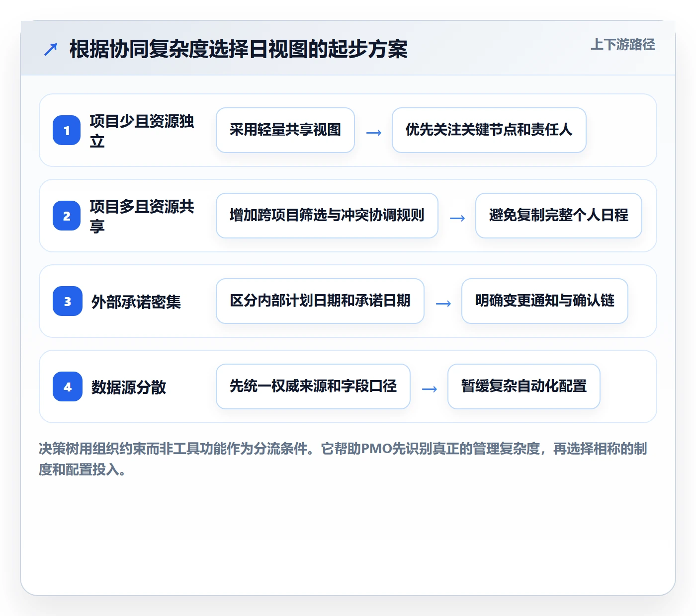Click the title 根据协同复杂度选择日视图的起步方案

tap(239, 49)
